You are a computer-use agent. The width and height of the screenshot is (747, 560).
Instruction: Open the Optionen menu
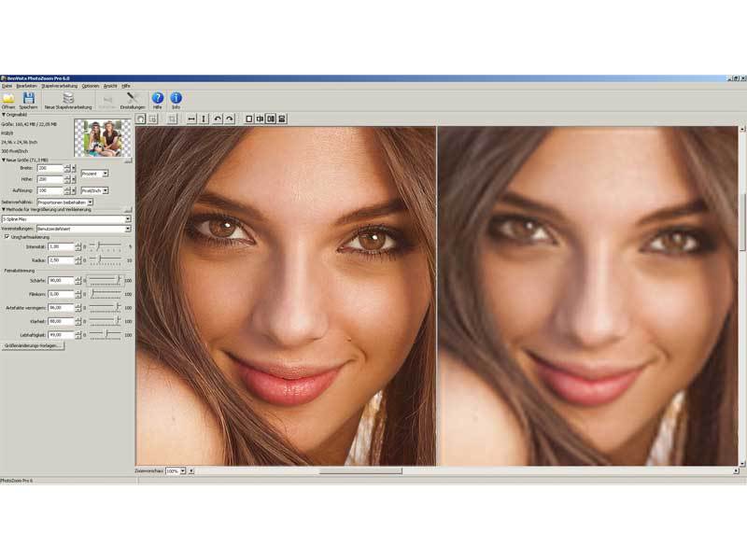(x=91, y=86)
